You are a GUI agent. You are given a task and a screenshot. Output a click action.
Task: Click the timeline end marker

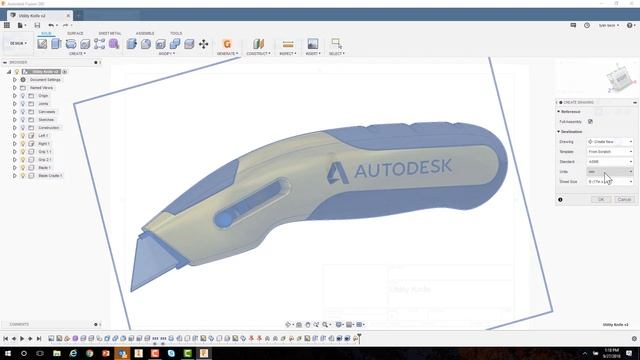[359, 338]
